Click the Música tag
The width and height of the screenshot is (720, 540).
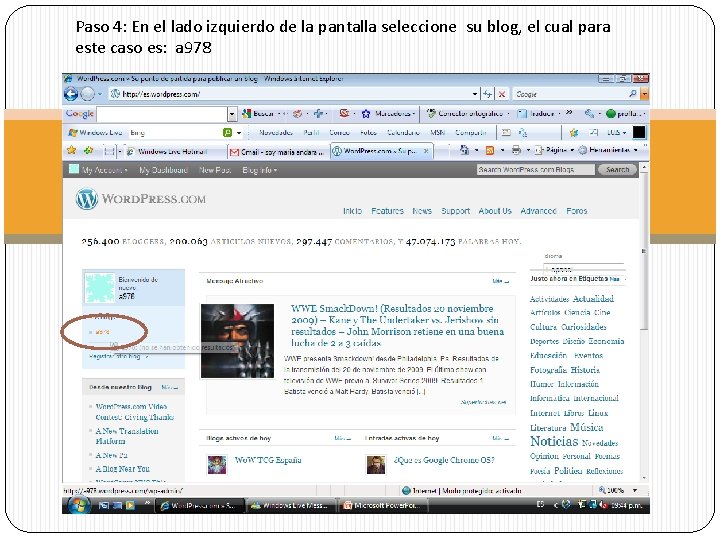tap(586, 428)
